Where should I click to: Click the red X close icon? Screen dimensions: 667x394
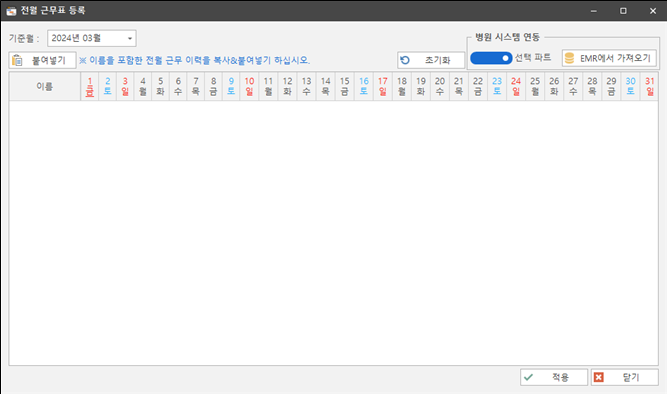coord(599,377)
